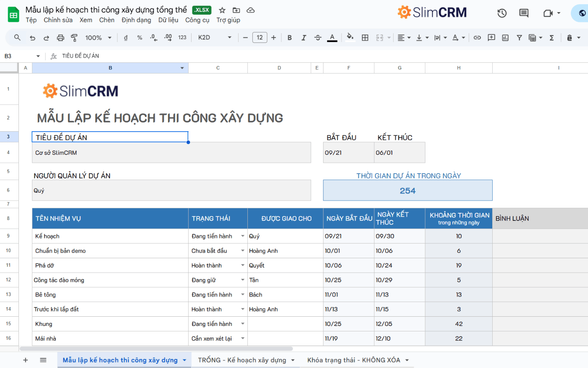
Task: Open the comments panel in header
Action: click(x=524, y=13)
